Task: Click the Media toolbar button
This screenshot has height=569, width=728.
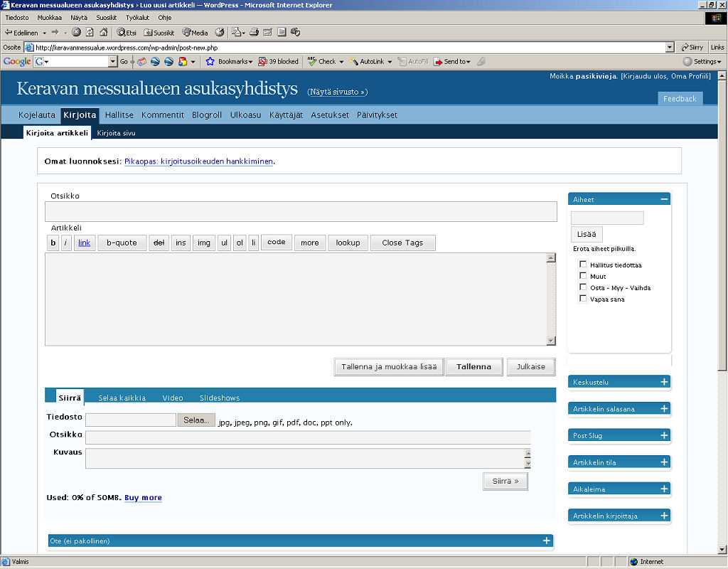Action: [195, 32]
